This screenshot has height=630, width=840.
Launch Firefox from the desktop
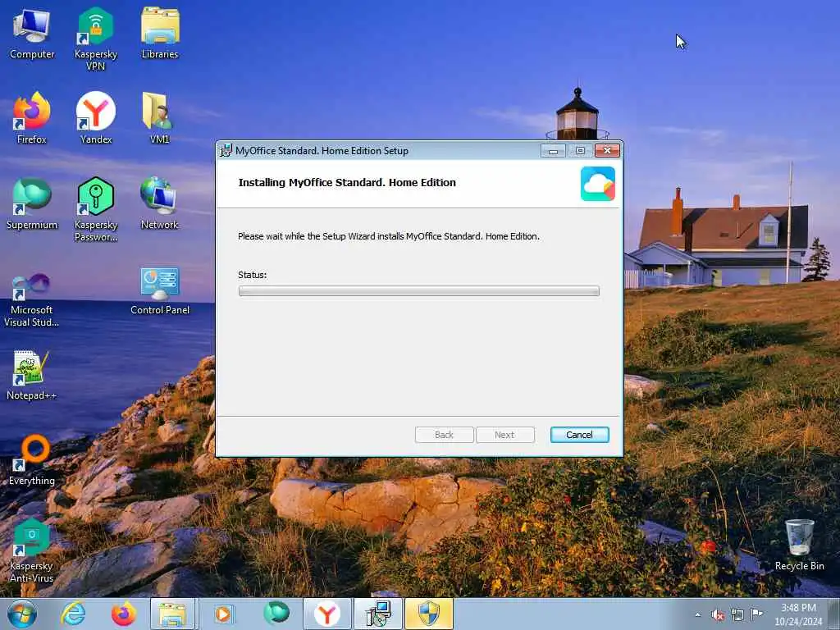[32, 118]
